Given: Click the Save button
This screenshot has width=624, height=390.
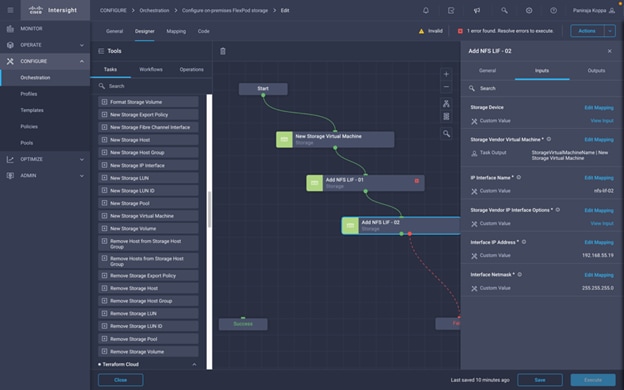Looking at the screenshot, I should (x=540, y=380).
